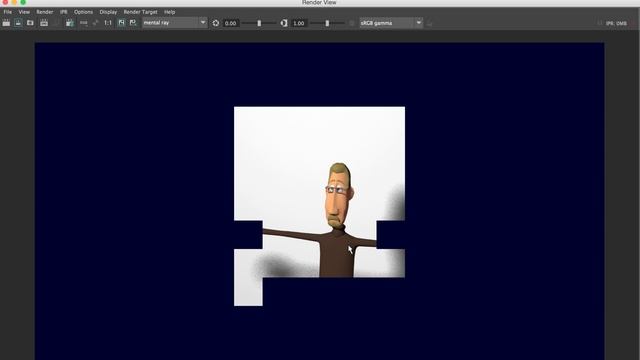This screenshot has height=360, width=640.
Task: Click the IPR render clapperboard icon
Action: [44, 23]
